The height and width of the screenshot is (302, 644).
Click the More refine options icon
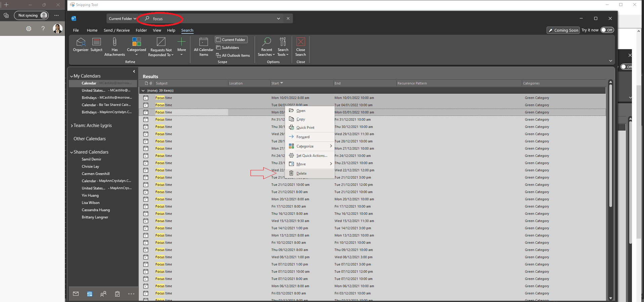tap(181, 47)
